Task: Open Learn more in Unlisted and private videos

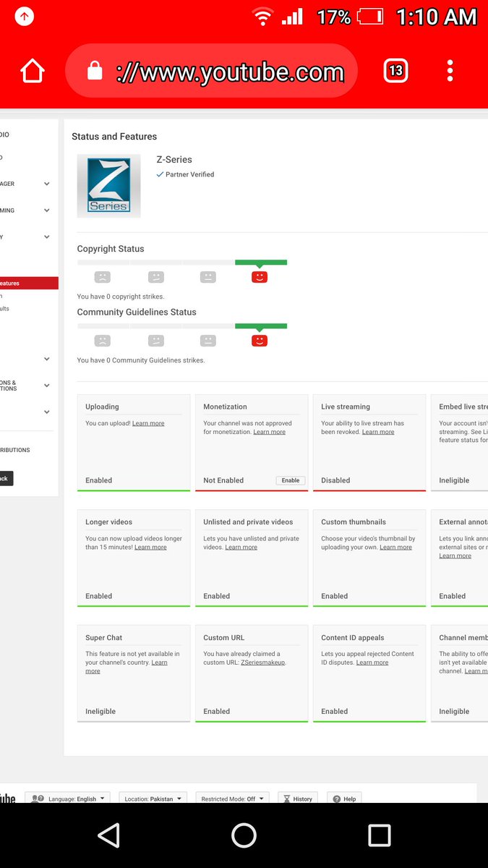Action: coord(241,547)
